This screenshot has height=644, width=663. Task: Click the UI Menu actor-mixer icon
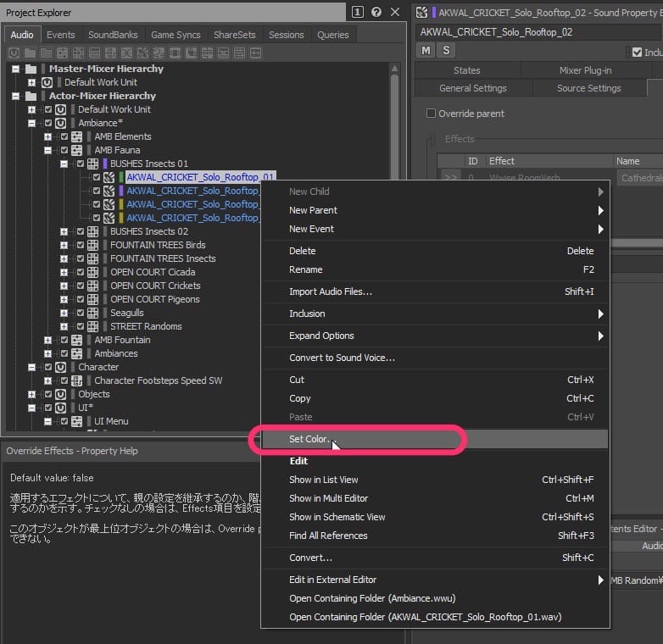point(76,421)
